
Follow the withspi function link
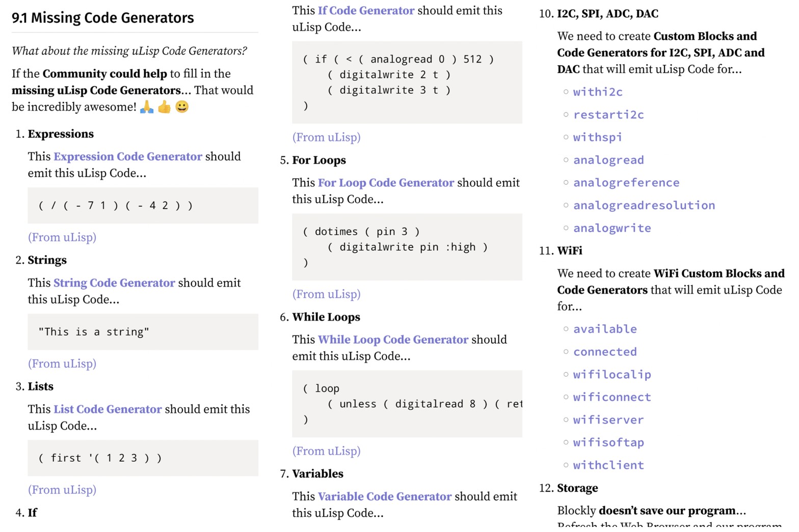(597, 137)
